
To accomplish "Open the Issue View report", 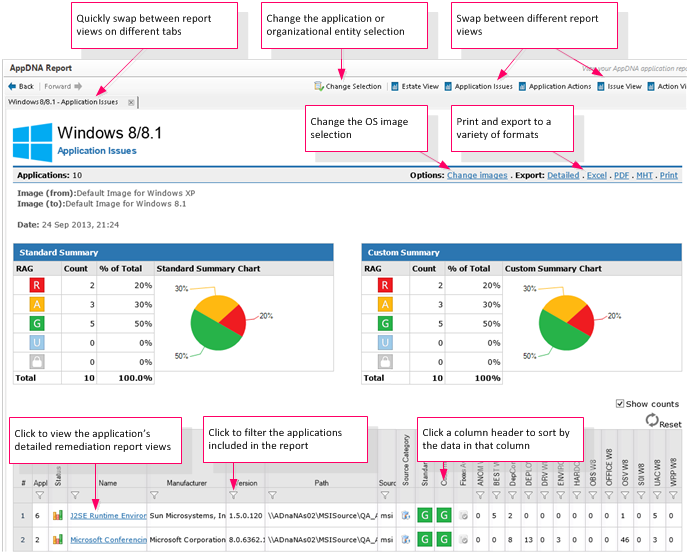I will [619, 86].
